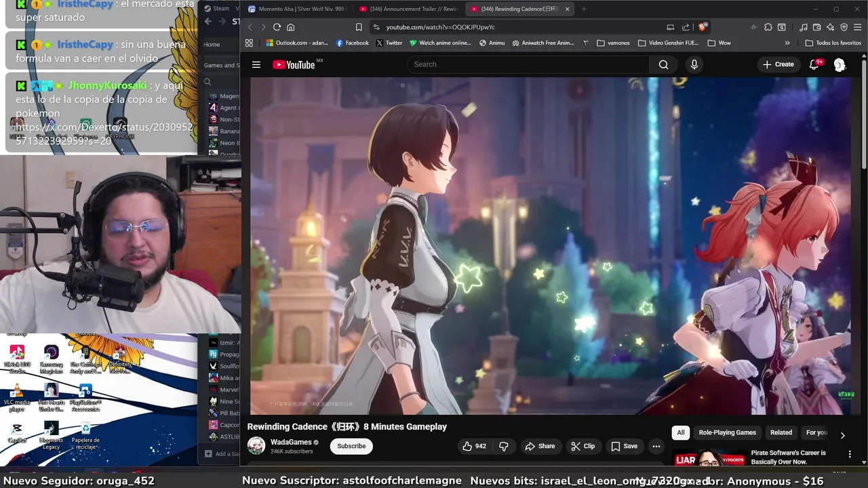Go back in the browser

point(250,27)
